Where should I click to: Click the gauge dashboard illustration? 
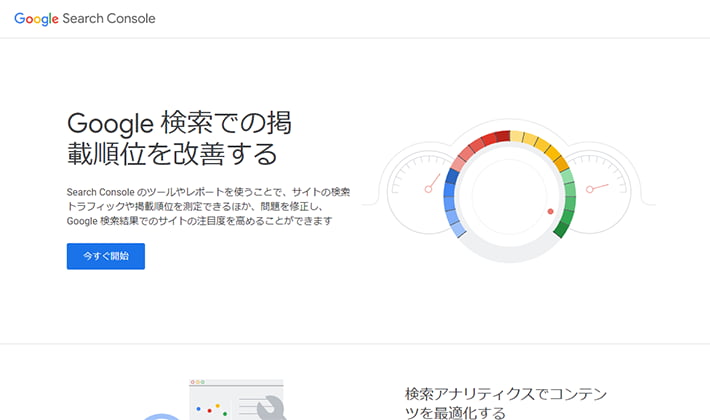509,191
